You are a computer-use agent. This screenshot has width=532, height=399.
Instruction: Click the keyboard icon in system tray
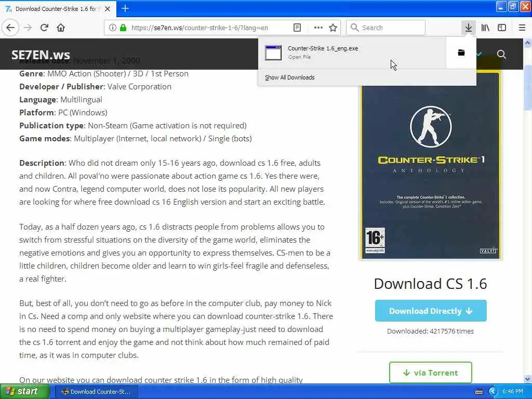479,392
